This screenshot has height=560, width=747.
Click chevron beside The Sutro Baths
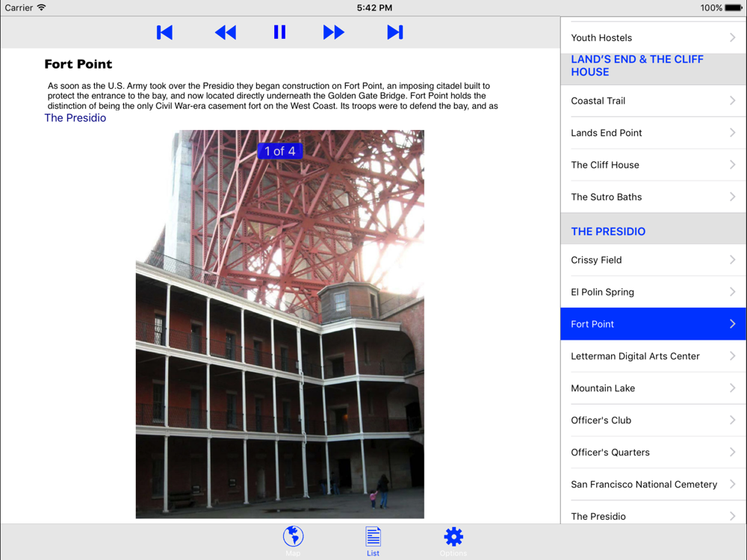click(x=733, y=196)
